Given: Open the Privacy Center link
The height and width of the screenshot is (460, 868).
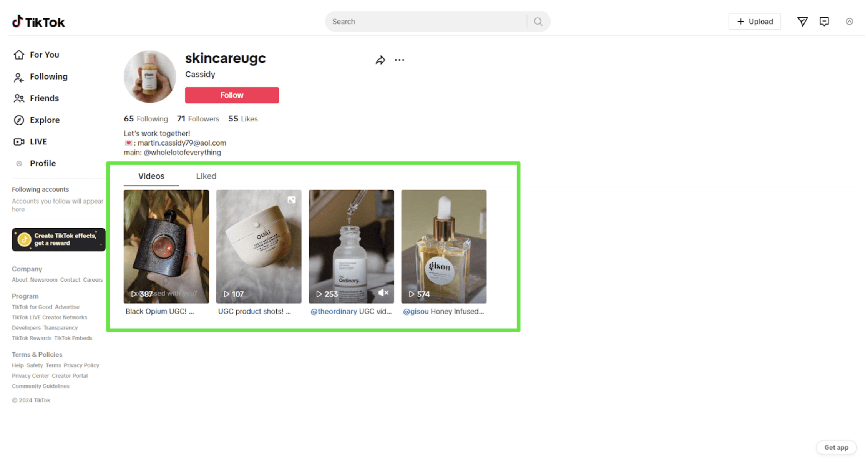Looking at the screenshot, I should pyautogui.click(x=30, y=376).
